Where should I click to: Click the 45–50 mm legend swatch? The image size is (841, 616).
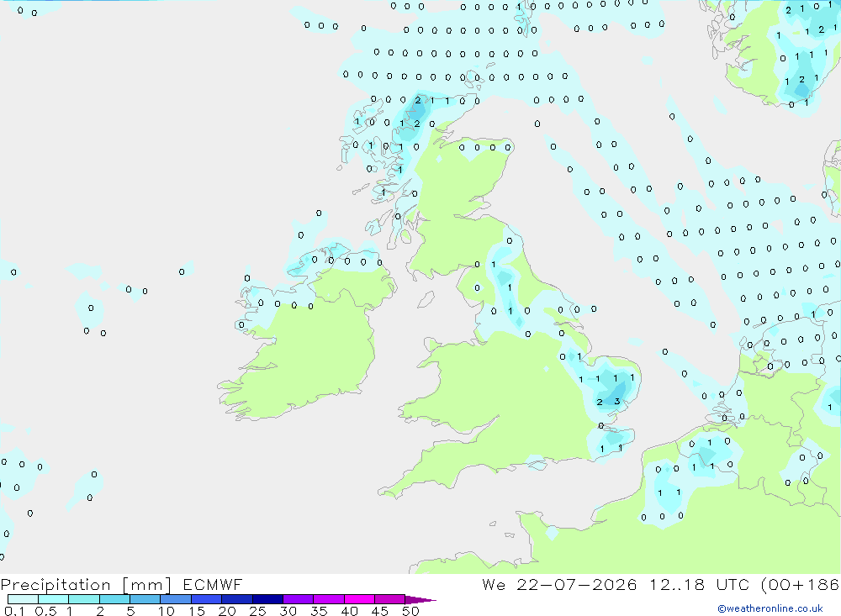(x=390, y=599)
